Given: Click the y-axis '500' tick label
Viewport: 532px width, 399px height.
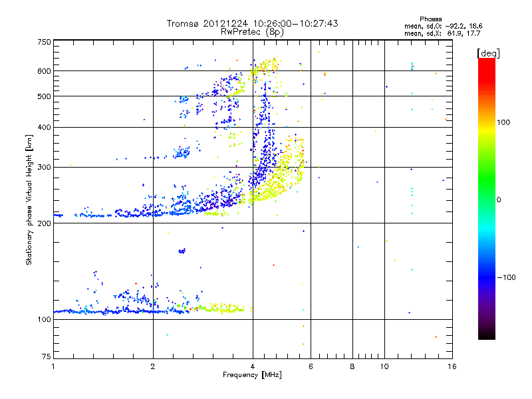Looking at the screenshot, I should [44, 96].
